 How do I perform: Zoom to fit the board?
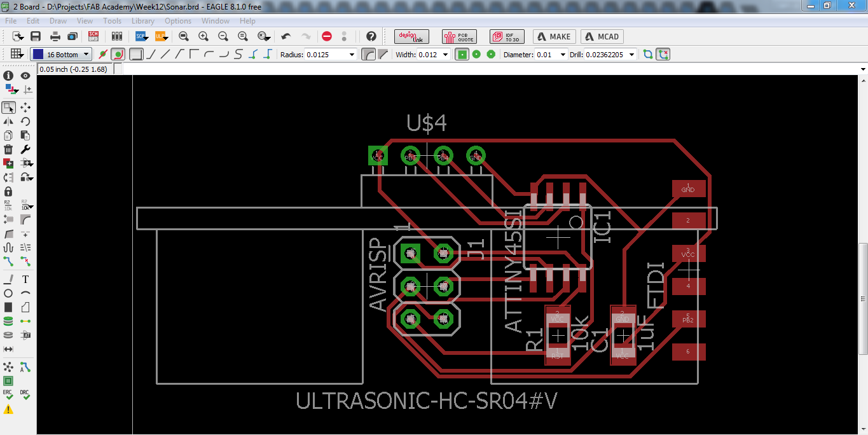[x=184, y=36]
